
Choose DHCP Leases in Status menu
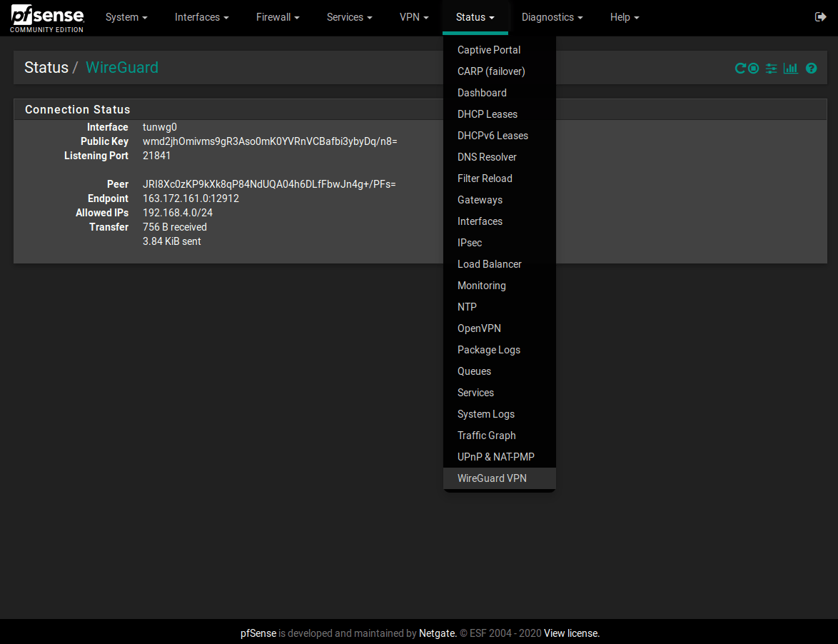pyautogui.click(x=488, y=114)
